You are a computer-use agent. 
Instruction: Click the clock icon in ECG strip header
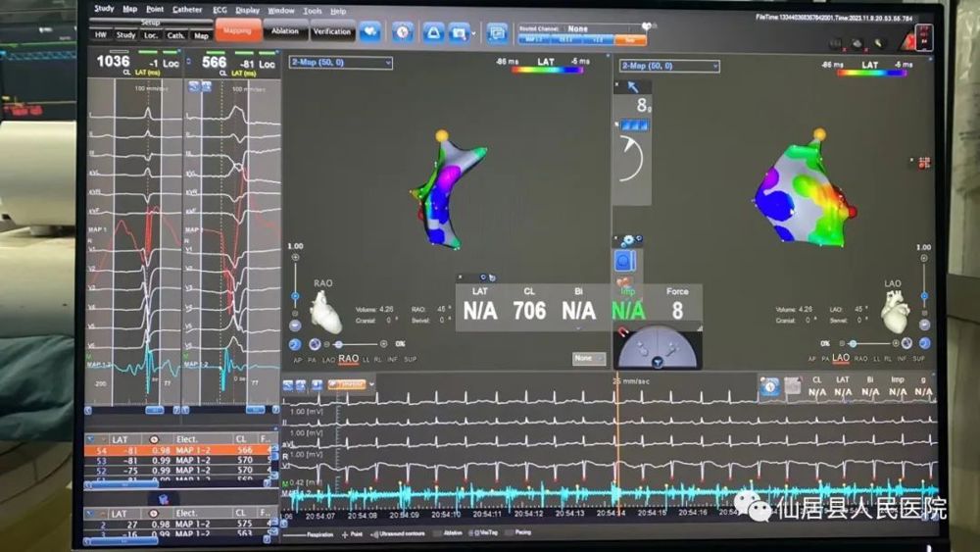click(770, 387)
